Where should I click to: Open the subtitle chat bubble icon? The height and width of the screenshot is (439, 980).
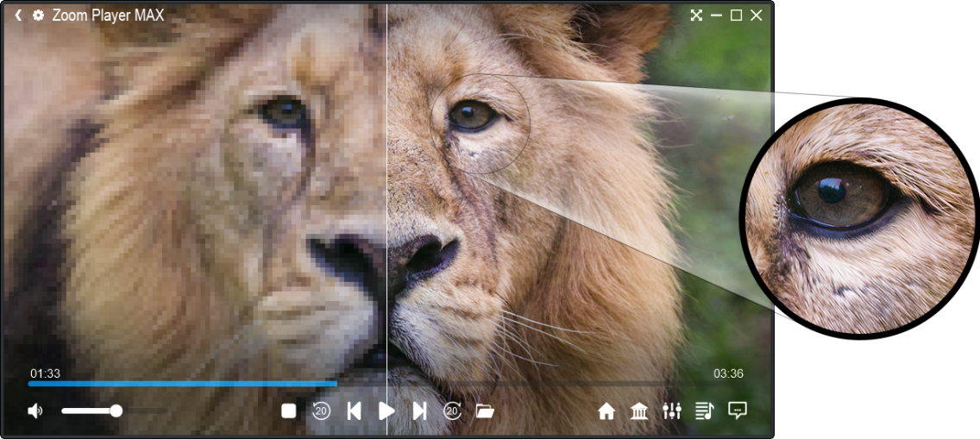pos(738,411)
